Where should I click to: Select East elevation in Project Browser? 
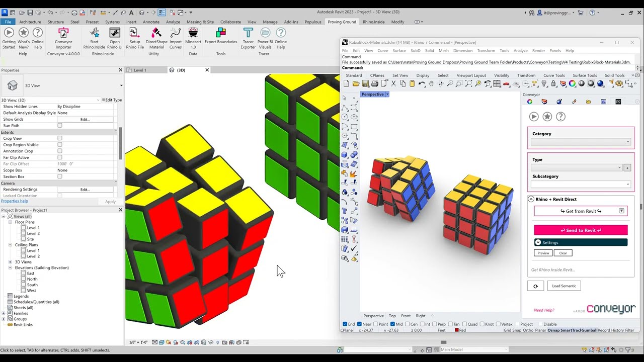pos(31,274)
